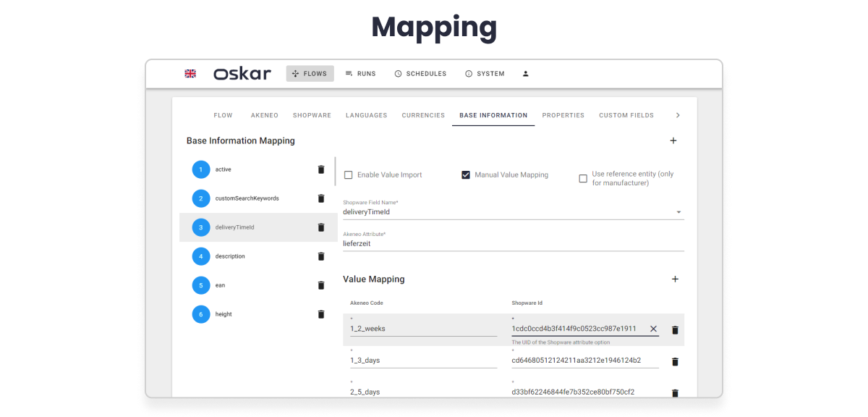Switch to the Languages tab
Screen dimensions: 868x417
point(367,115)
